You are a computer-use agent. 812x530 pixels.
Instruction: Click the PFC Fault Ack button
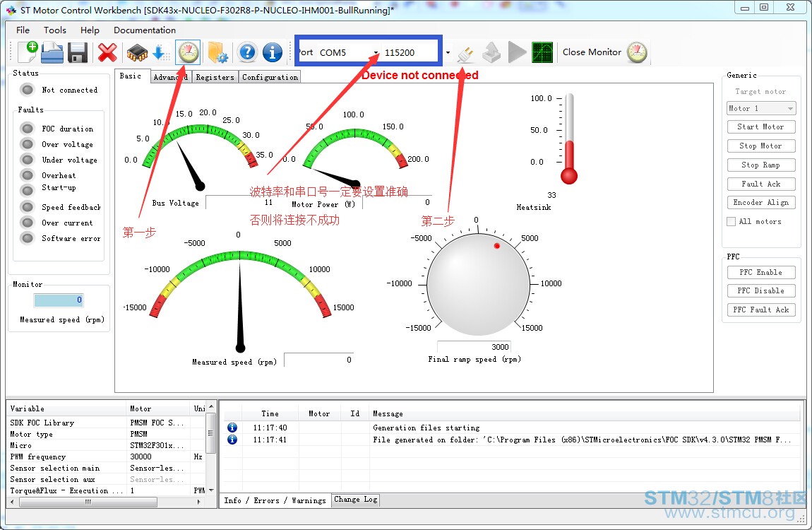[x=760, y=310]
